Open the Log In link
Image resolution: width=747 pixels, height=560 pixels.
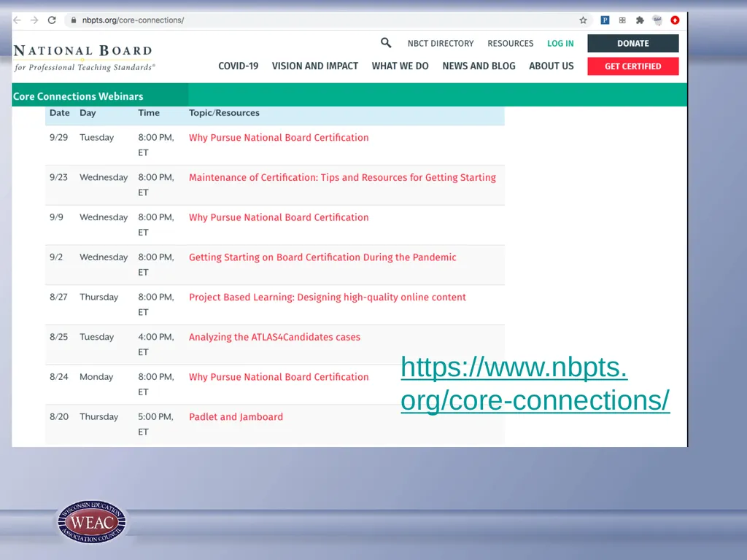coord(560,43)
